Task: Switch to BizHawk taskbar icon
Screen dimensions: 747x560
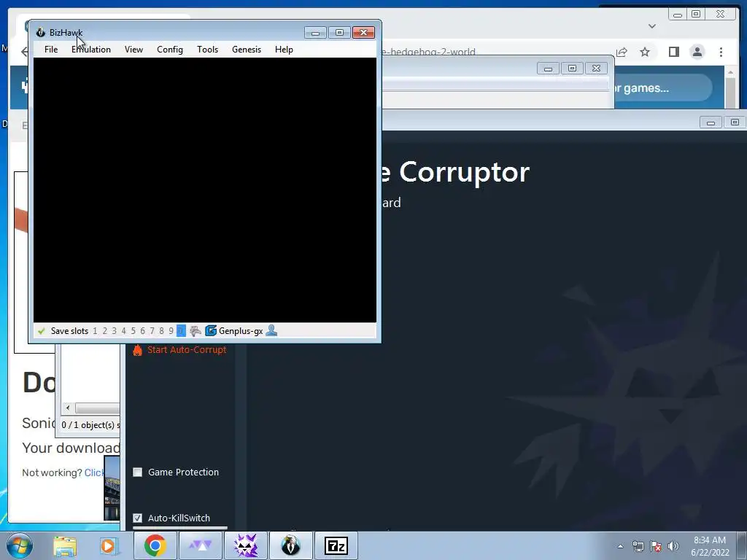Action: coord(290,545)
